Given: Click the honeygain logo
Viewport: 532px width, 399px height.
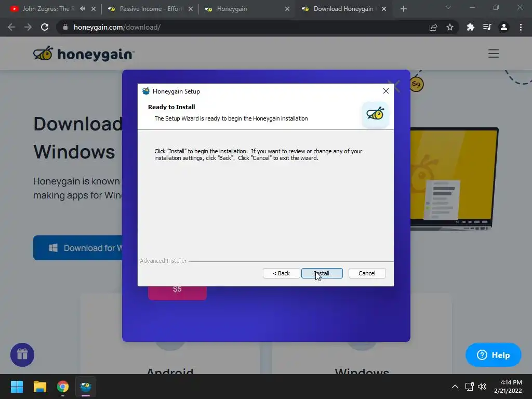Looking at the screenshot, I should pos(84,54).
